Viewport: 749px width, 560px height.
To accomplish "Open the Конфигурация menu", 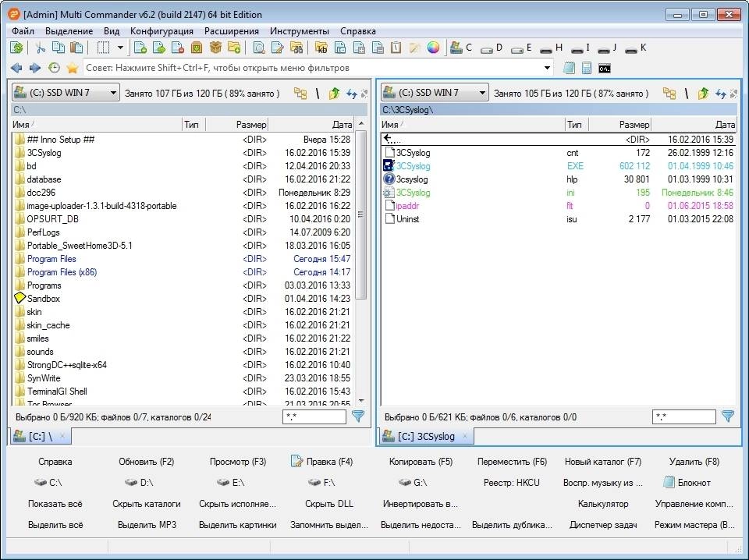I will (x=162, y=31).
